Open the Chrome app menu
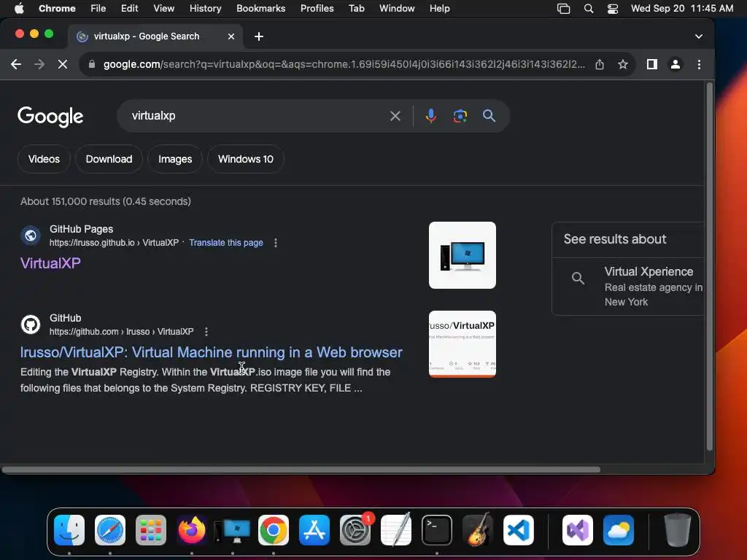Screen dimensions: 747x560 pyautogui.click(x=57, y=8)
